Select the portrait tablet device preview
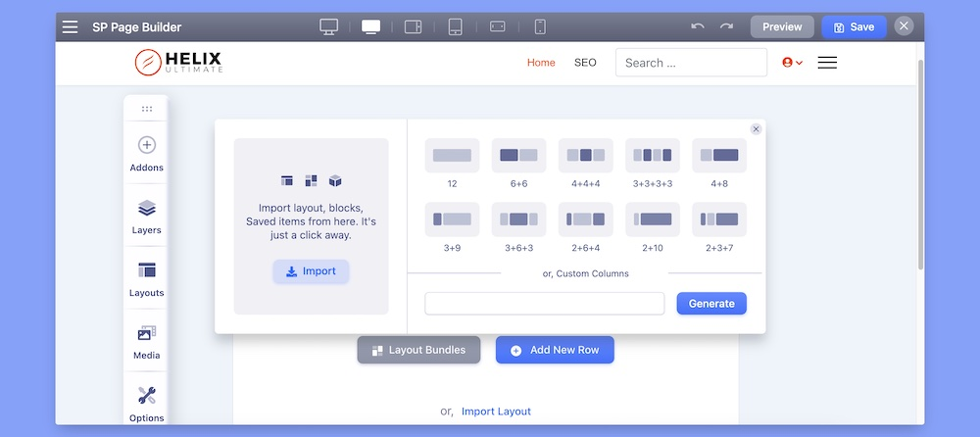The height and width of the screenshot is (437, 980). pos(456,27)
